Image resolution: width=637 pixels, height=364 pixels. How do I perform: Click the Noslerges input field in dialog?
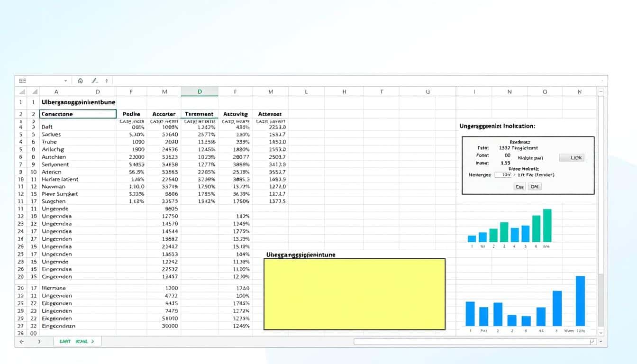(x=503, y=174)
